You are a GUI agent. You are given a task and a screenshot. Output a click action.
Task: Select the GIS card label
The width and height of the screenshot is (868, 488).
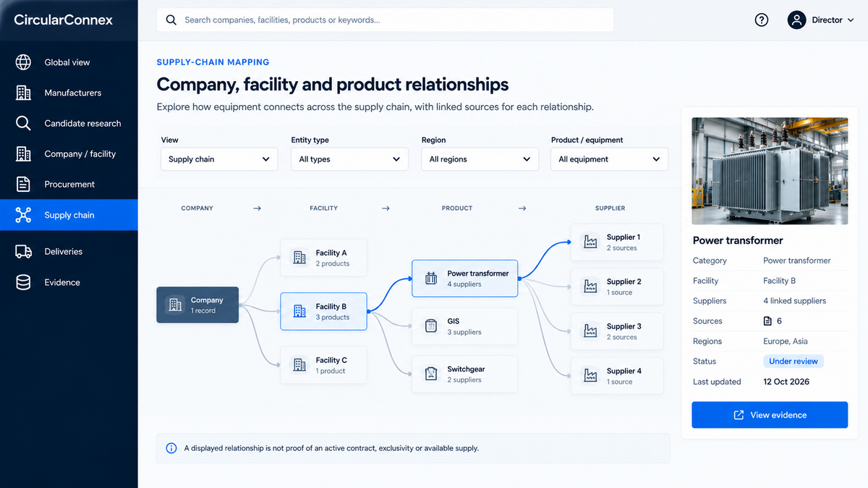coord(454,321)
